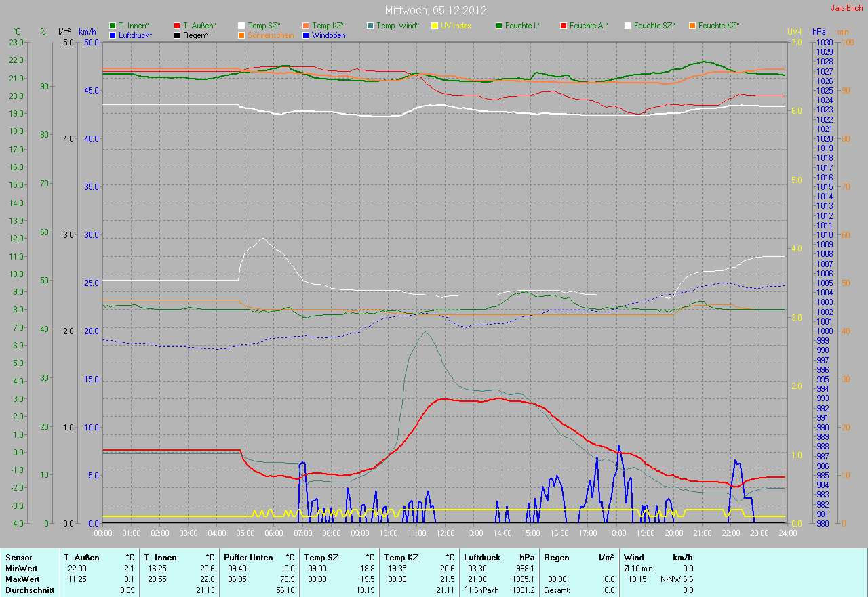Click the orange Sonnenschein legend swatch
The image size is (868, 597).
(x=241, y=35)
